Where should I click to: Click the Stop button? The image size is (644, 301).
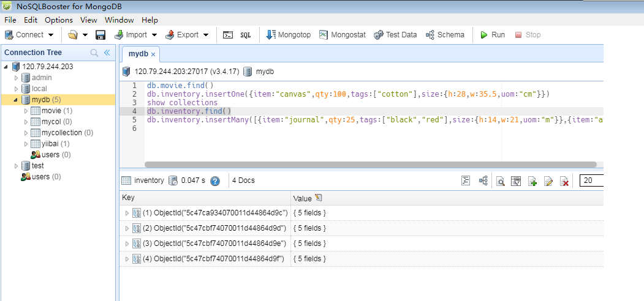point(528,35)
